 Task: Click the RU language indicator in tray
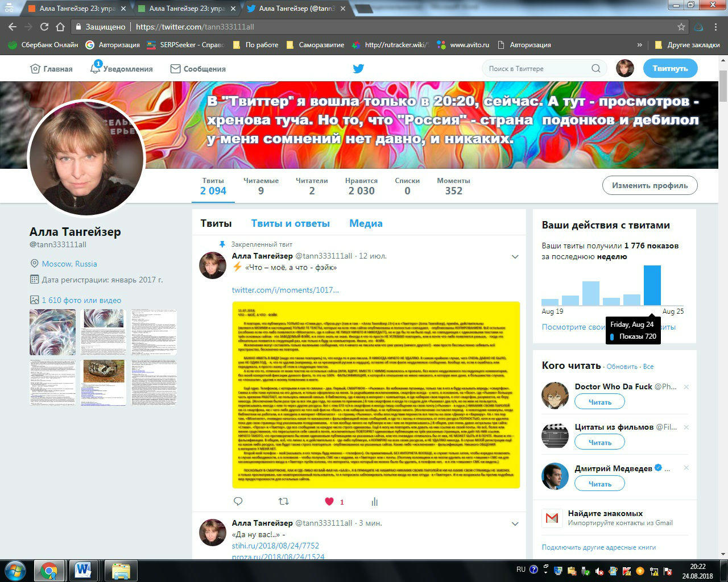pos(521,569)
